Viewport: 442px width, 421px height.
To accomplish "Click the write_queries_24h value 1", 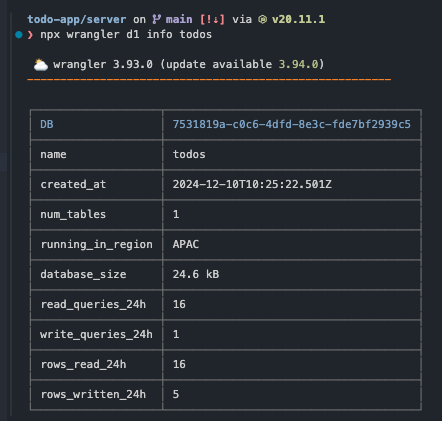I will click(176, 334).
